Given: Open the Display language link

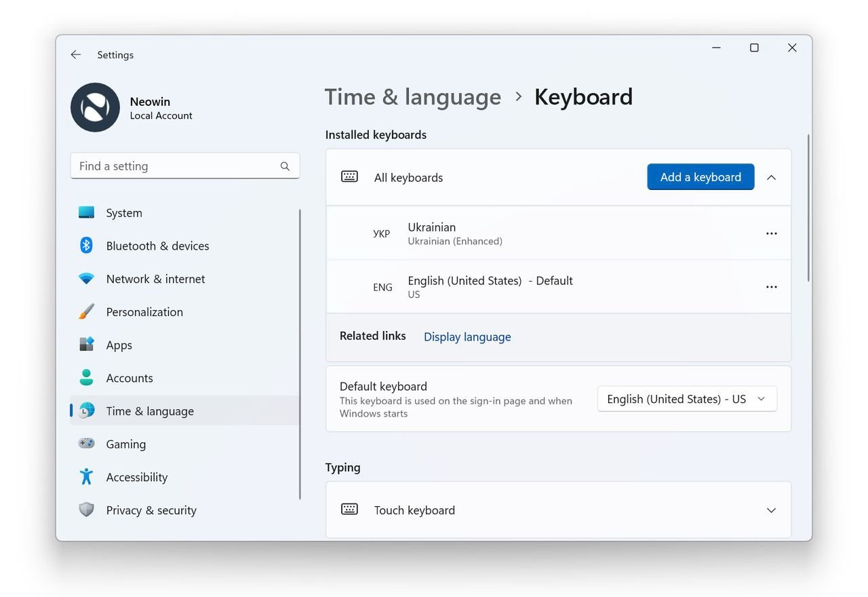Looking at the screenshot, I should pos(467,337).
